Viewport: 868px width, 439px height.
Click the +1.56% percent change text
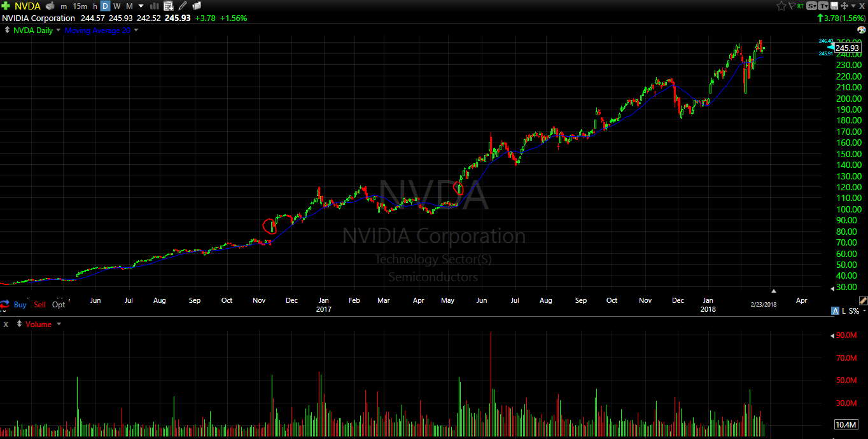[234, 18]
